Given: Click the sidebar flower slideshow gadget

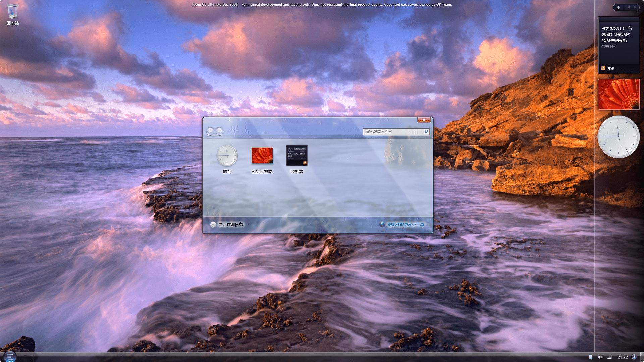Looking at the screenshot, I should click(x=619, y=95).
